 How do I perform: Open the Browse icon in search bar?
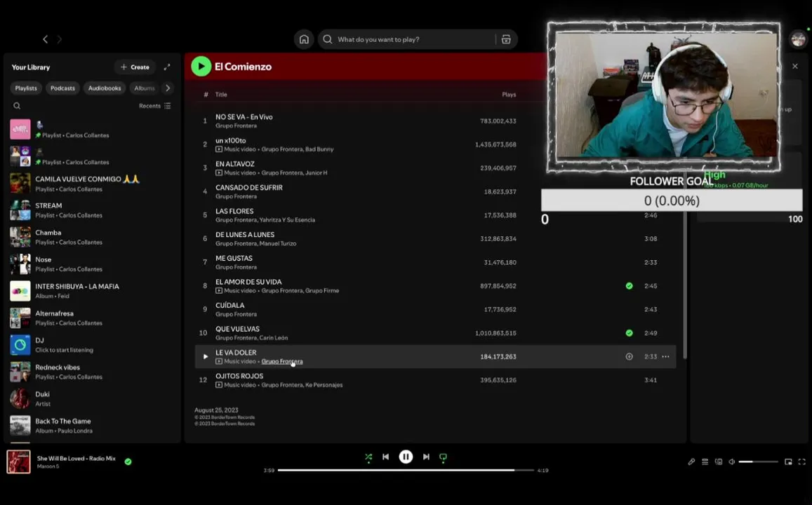506,39
